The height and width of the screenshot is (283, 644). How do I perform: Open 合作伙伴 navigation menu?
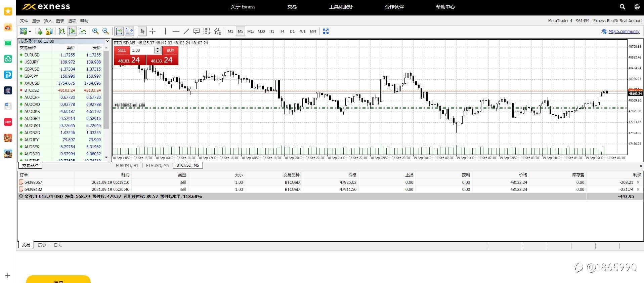point(394,7)
